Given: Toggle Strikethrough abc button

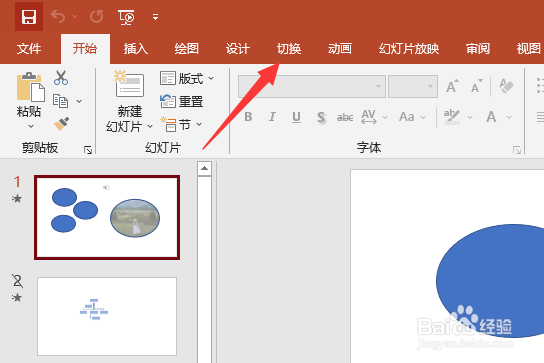Looking at the screenshot, I should (345, 117).
